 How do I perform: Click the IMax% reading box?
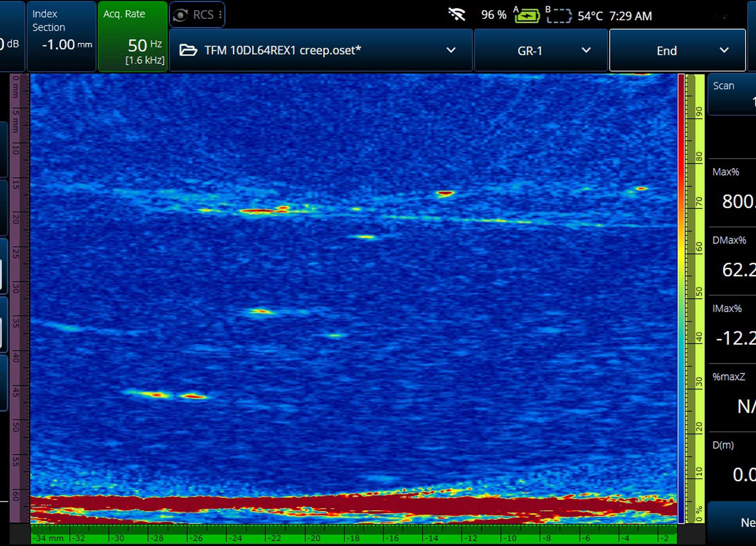pos(732,329)
